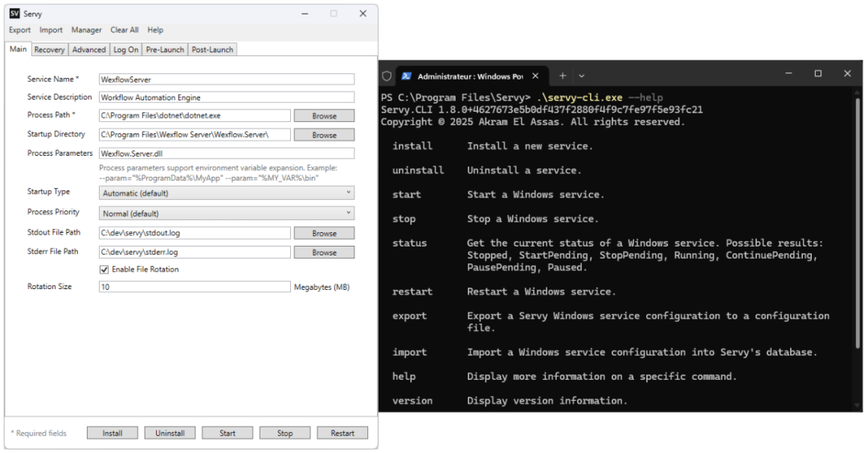Click the Rotation Size input field
Viewport: 868px width, 453px height.
tap(194, 287)
